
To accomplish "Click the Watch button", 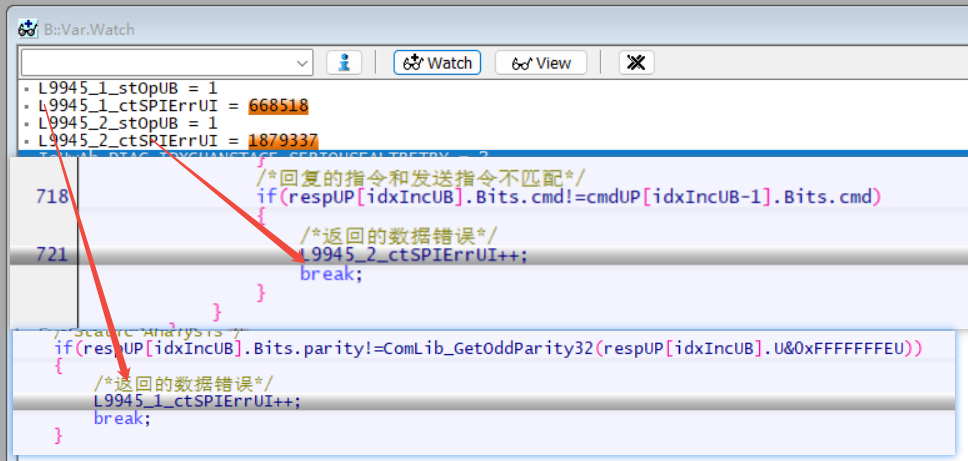I will 437,63.
